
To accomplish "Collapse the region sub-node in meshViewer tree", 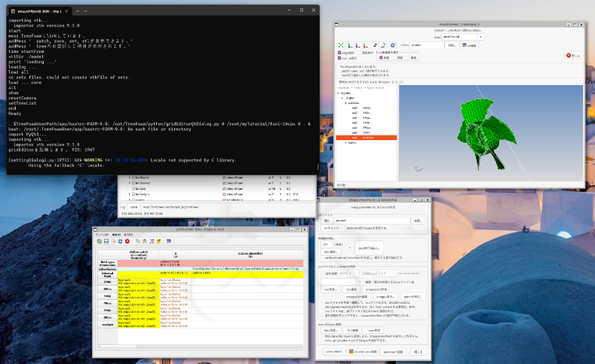I will 342,98.
